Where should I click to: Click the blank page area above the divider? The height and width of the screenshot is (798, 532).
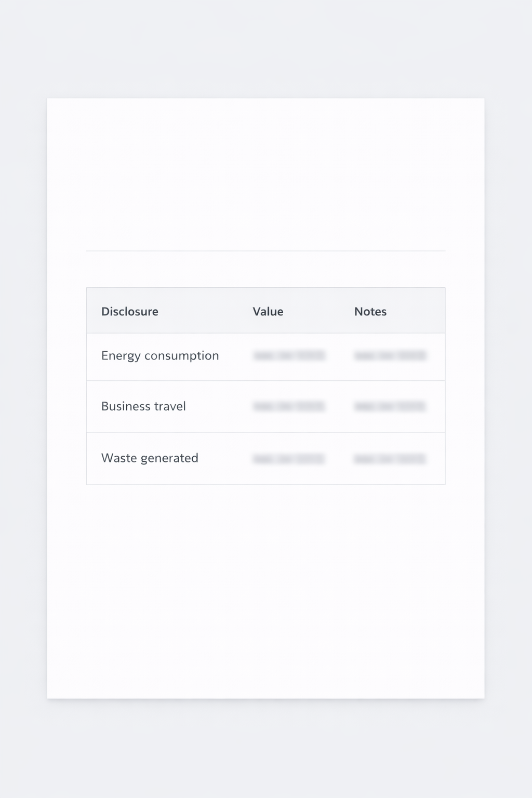[x=265, y=171]
